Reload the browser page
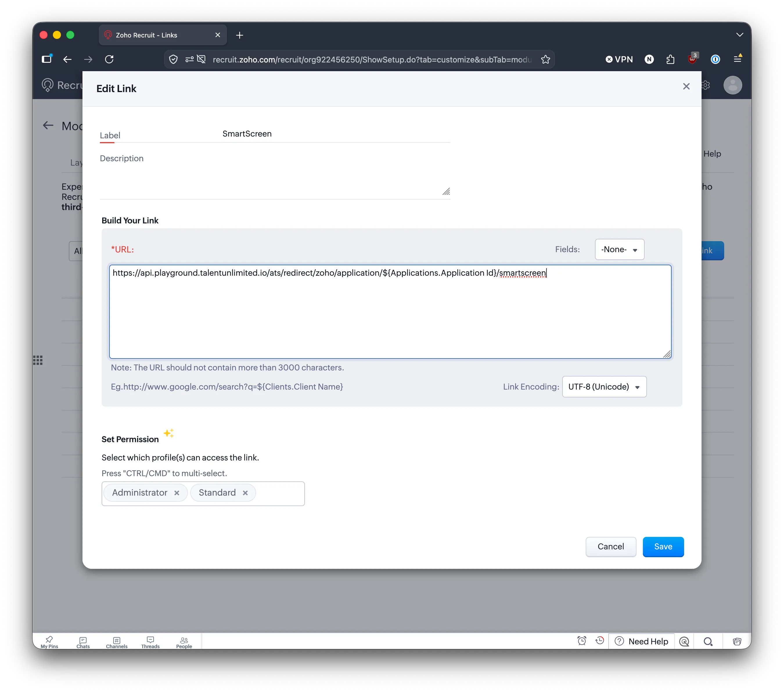The image size is (784, 692). (x=109, y=59)
